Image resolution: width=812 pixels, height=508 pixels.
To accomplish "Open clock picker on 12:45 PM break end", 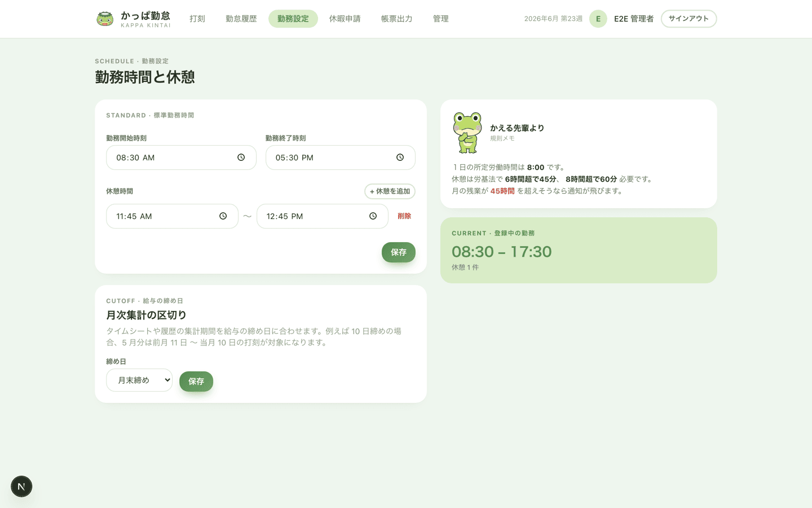I will click(x=373, y=216).
